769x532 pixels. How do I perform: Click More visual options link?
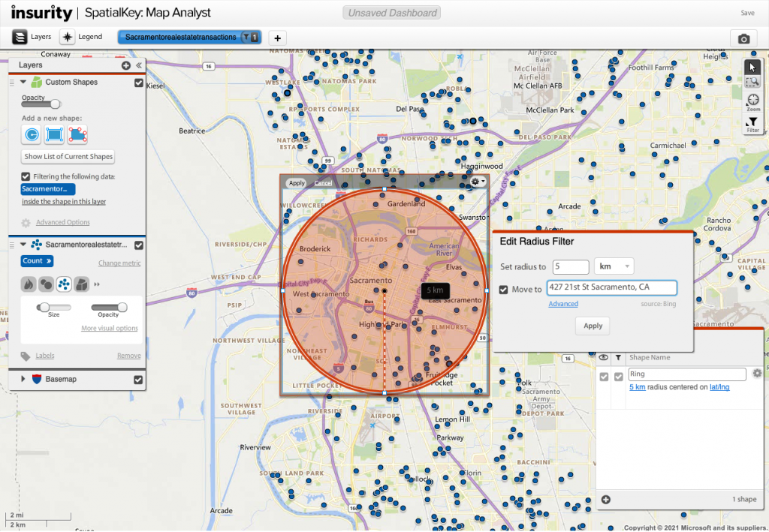110,328
